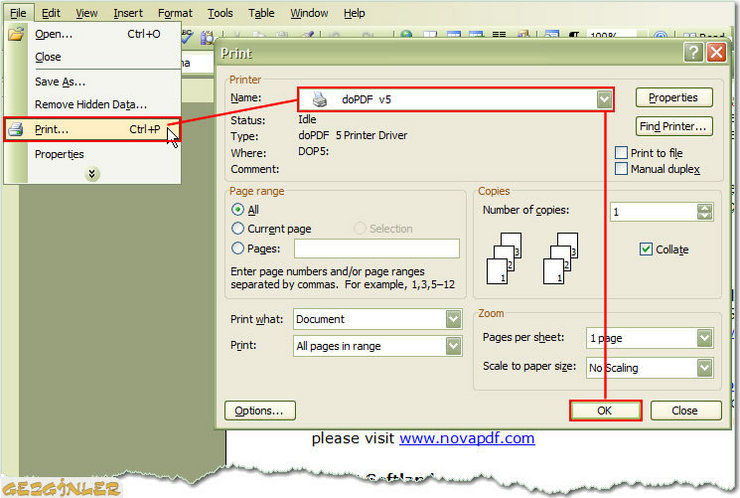Screen dimensions: 740x498
Task: Click the collated pages illustration
Action: pyautogui.click(x=532, y=258)
